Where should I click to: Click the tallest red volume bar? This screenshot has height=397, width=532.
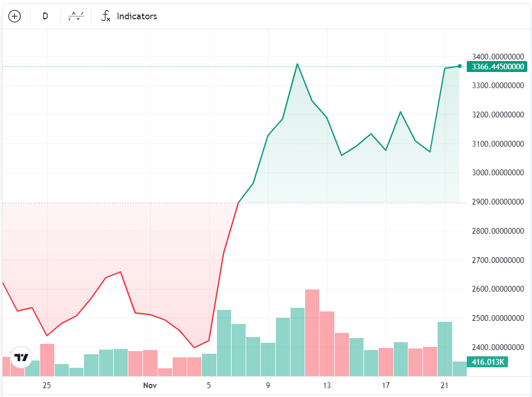pos(312,331)
